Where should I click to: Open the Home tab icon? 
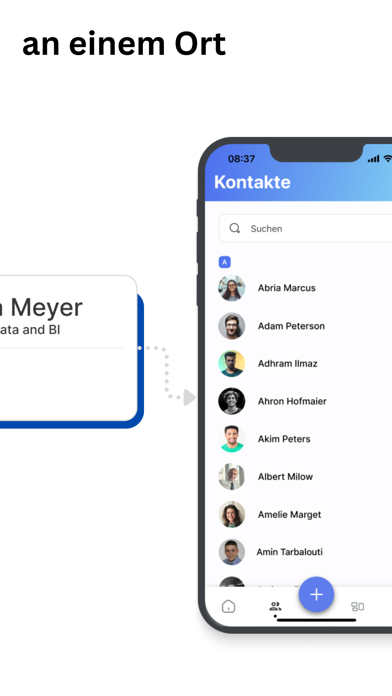point(228,606)
